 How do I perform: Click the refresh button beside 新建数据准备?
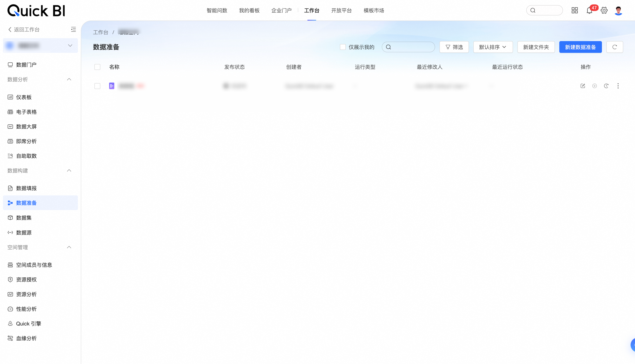coord(614,47)
